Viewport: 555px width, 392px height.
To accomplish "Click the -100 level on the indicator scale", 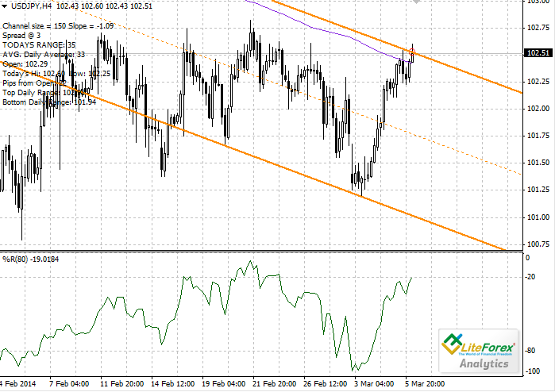I will pos(532,371).
